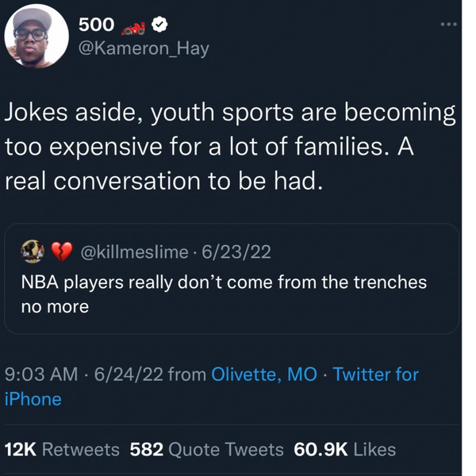Open Kameron_Hay's profile picture
The width and height of the screenshot is (476, 476).
36,36
